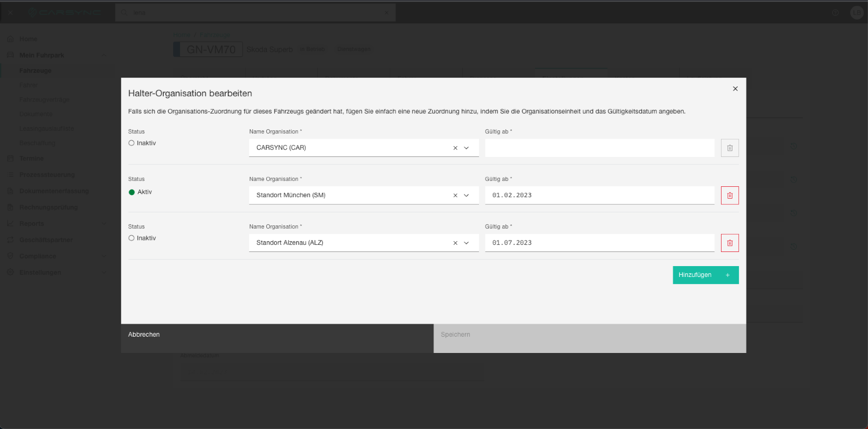Click Abbrechen to cancel the dialog
Viewport: 868px width, 429px height.
tap(277, 338)
